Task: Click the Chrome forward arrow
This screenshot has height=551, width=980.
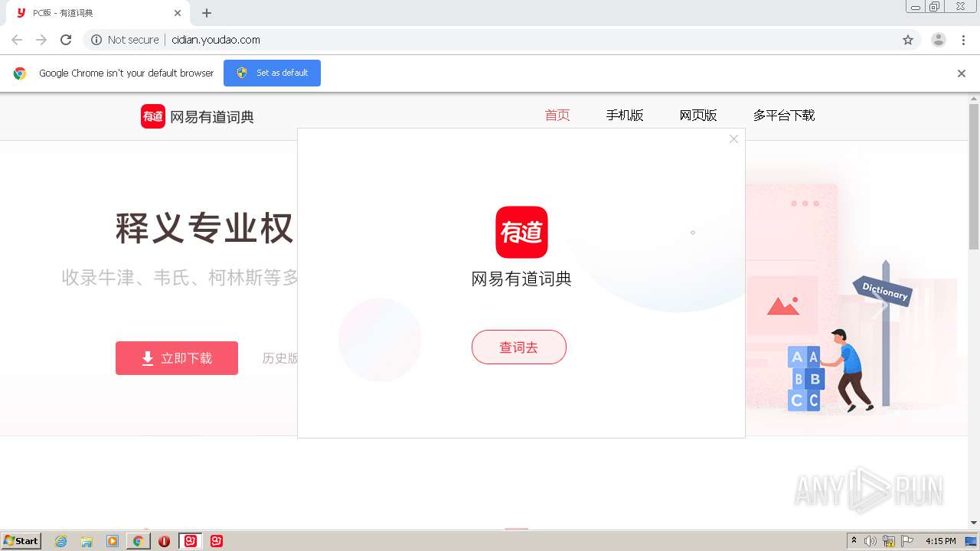Action: pos(41,40)
